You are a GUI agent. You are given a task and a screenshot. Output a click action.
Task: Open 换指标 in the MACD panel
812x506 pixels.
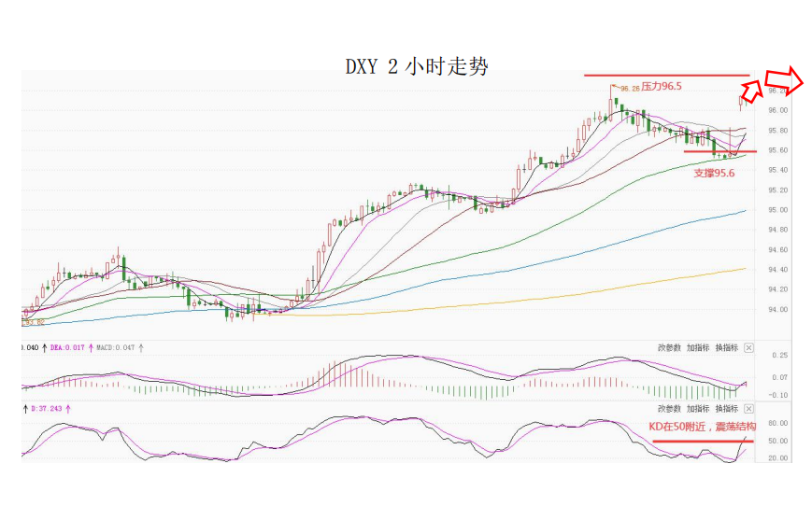726,347
